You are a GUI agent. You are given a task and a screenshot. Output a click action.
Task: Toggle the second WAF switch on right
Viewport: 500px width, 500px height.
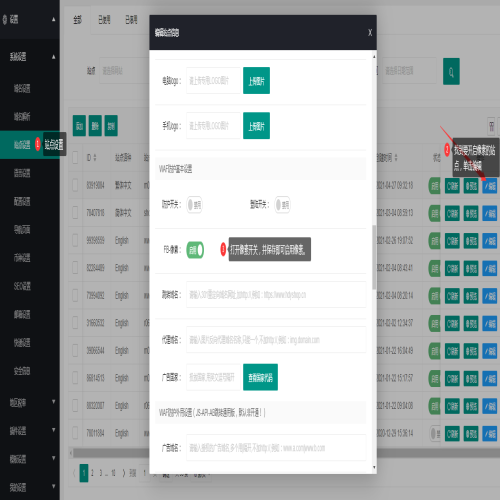coord(282,205)
